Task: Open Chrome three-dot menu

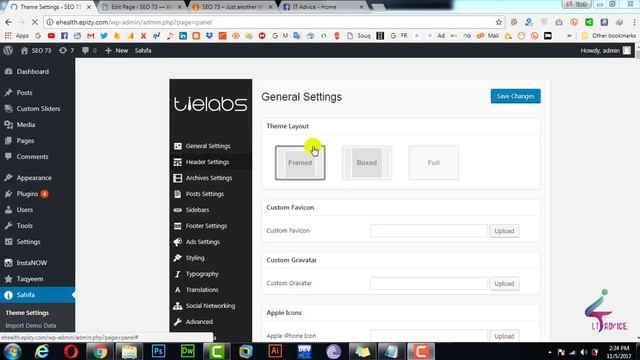Action: click(634, 22)
